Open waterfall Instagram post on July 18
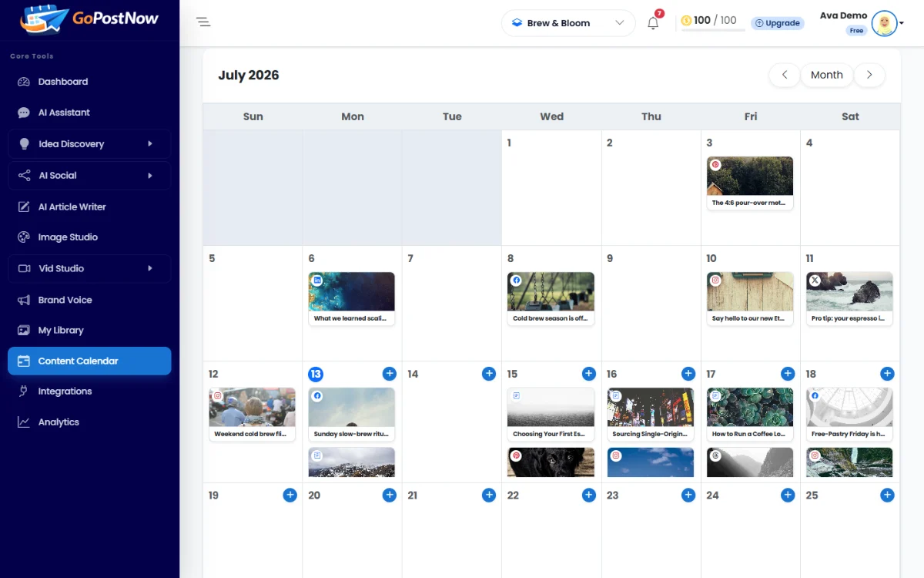 click(849, 462)
